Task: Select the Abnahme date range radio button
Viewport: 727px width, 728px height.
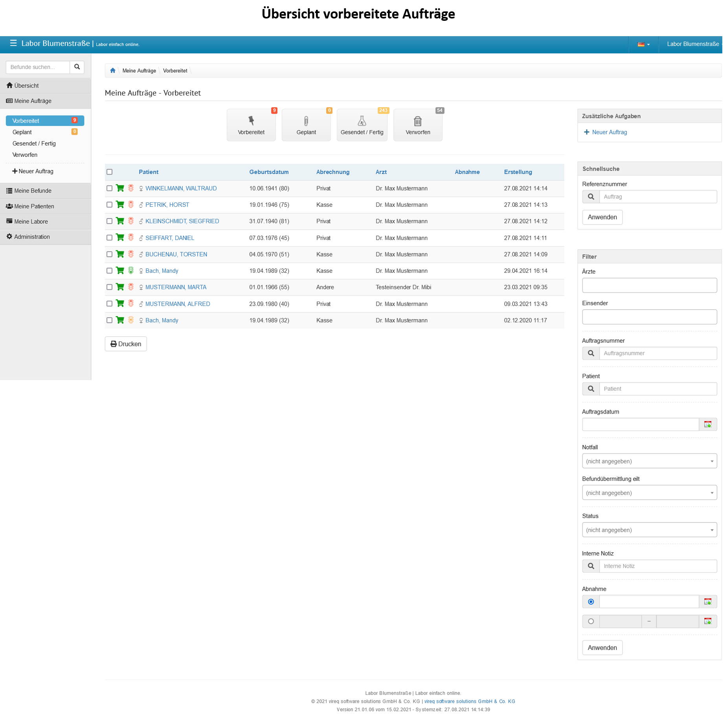Action: pyautogui.click(x=591, y=621)
